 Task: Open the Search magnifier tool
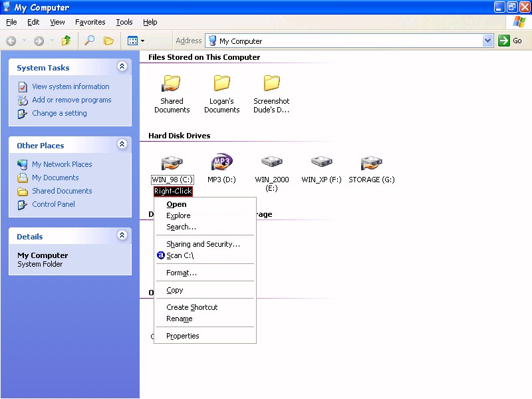[x=89, y=41]
